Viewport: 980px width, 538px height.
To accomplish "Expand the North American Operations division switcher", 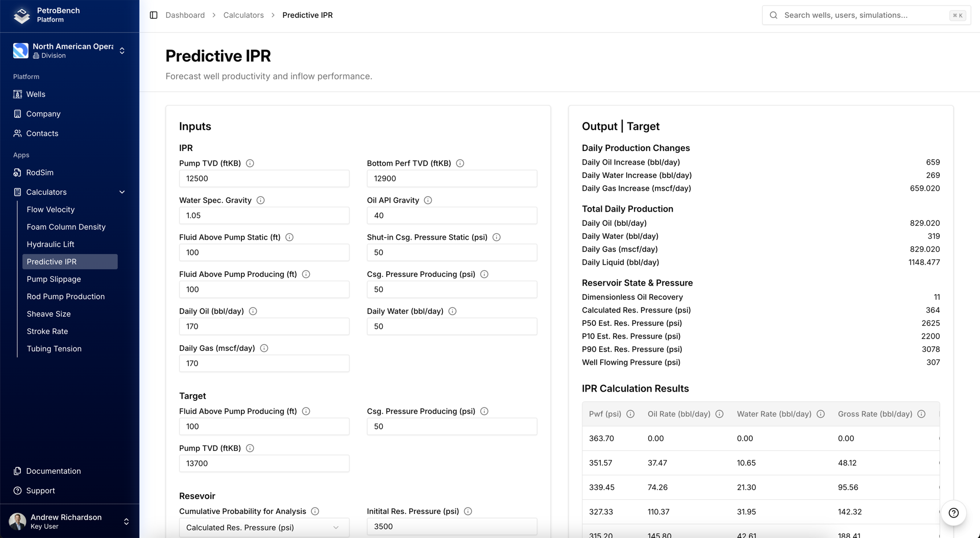I will (x=122, y=51).
